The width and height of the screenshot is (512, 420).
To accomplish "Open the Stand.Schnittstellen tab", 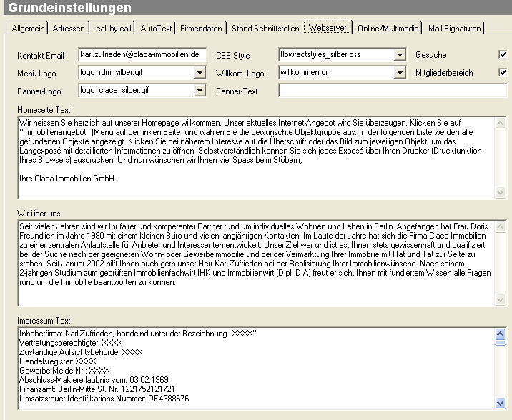I will 265,29.
